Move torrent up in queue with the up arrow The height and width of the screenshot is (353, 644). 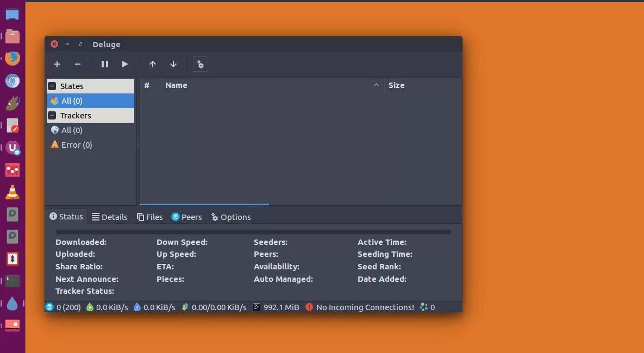click(x=153, y=64)
